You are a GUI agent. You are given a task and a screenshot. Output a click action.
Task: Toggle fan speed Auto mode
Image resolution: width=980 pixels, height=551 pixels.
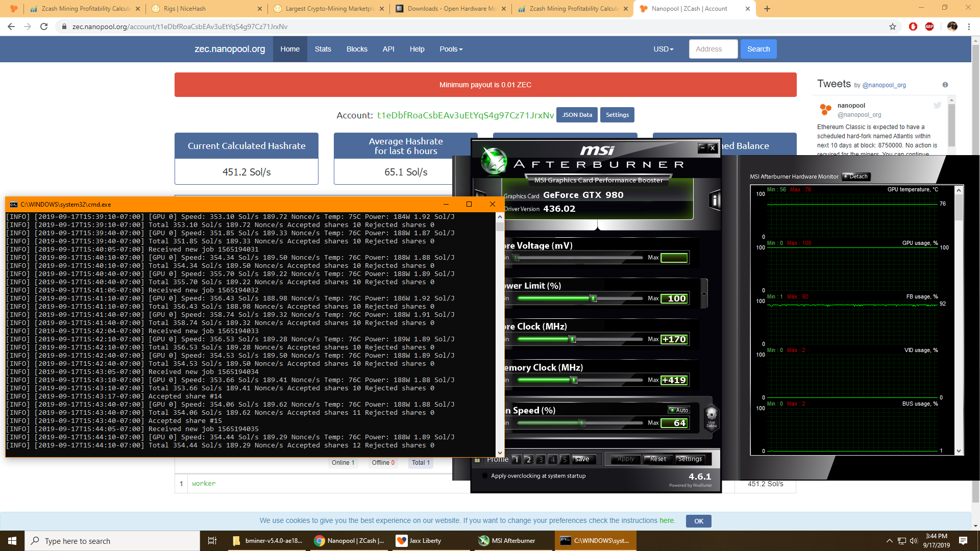[x=679, y=410]
